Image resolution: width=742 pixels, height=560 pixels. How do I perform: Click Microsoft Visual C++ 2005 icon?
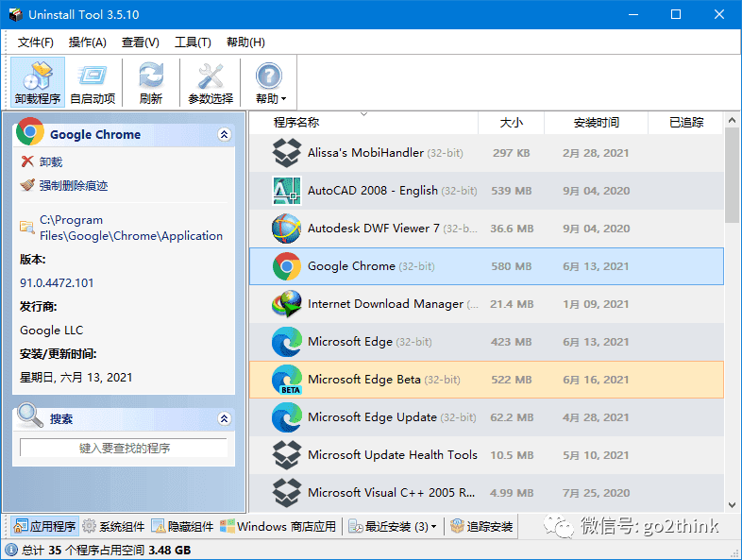click(x=286, y=493)
